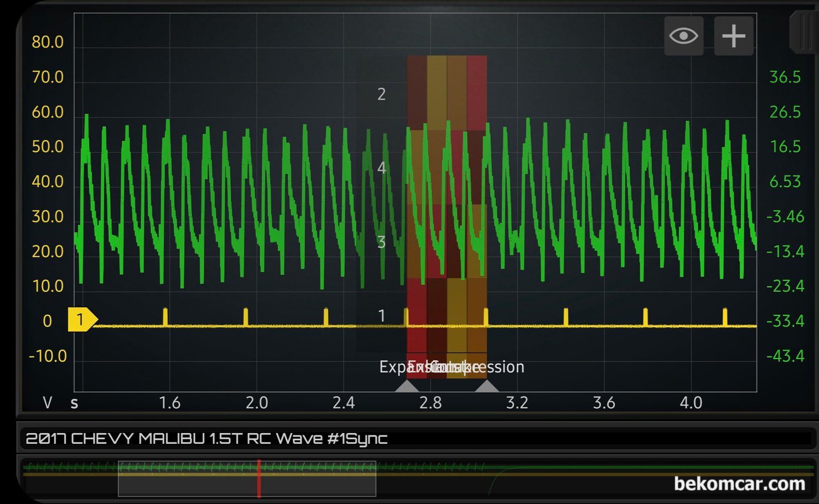Screen dimensions: 819x504
Task: Click the yellow V unit axis label
Action: [x=48, y=403]
